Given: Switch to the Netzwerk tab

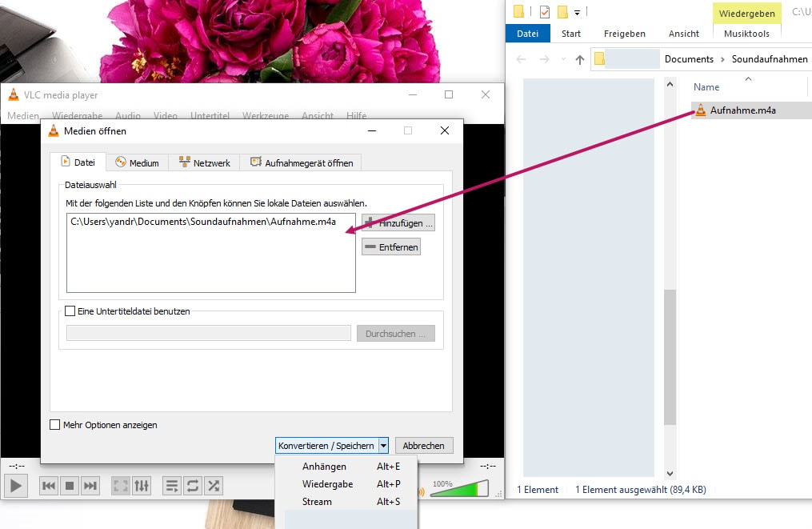Looking at the screenshot, I should coord(205,162).
